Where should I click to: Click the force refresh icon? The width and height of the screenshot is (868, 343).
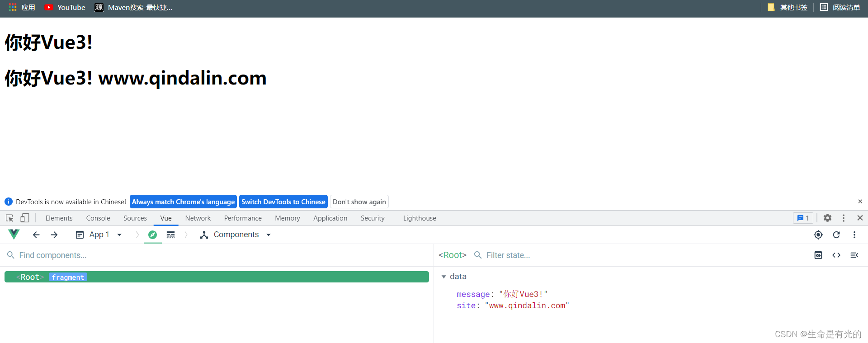click(x=836, y=235)
